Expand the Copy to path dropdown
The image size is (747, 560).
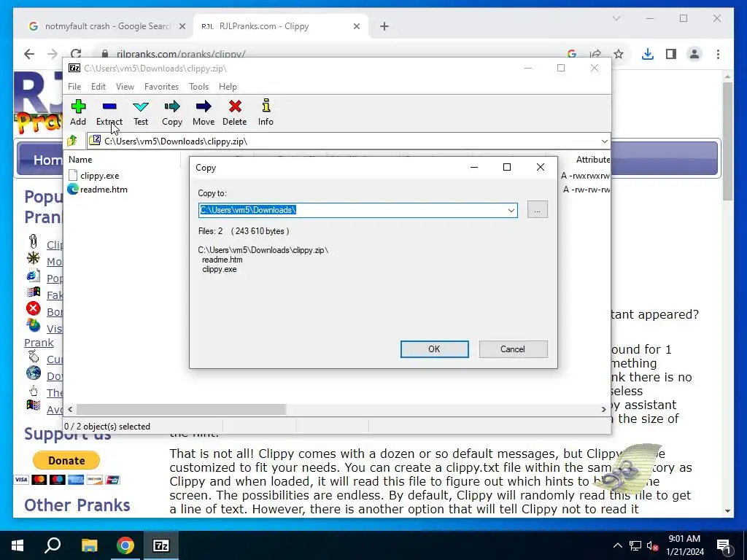tap(511, 210)
